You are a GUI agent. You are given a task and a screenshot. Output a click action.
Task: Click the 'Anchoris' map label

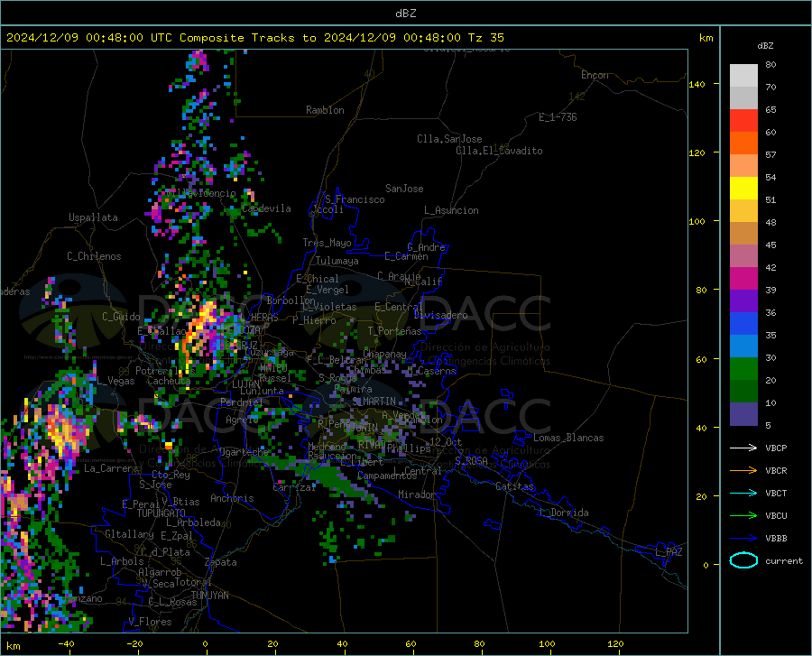[x=232, y=498]
